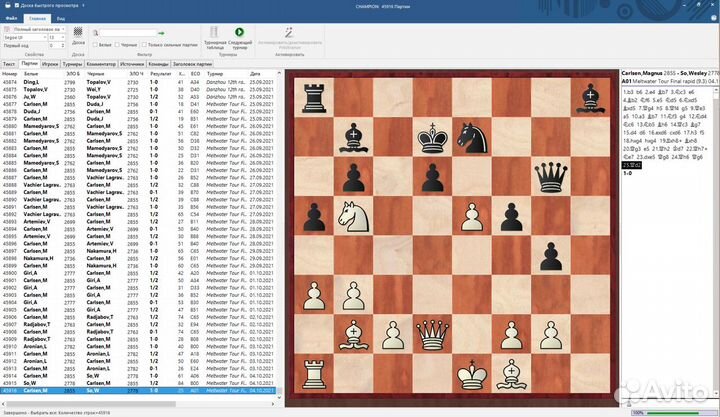Open the Текст tab

click(x=9, y=64)
